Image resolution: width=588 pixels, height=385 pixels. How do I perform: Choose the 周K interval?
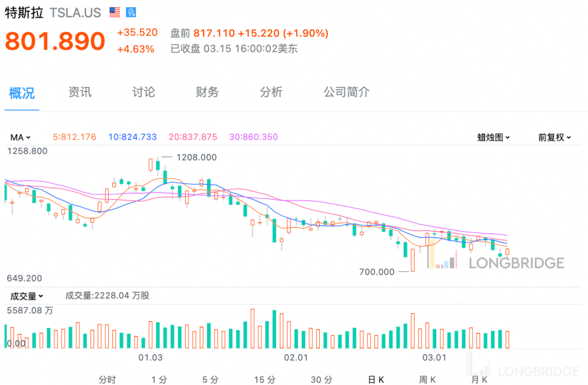point(427,380)
